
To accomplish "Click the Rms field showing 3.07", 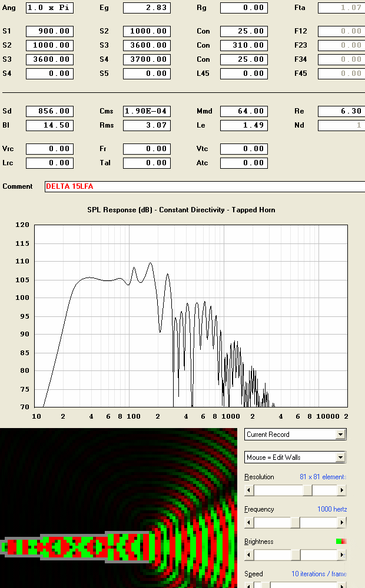I will (x=147, y=125).
